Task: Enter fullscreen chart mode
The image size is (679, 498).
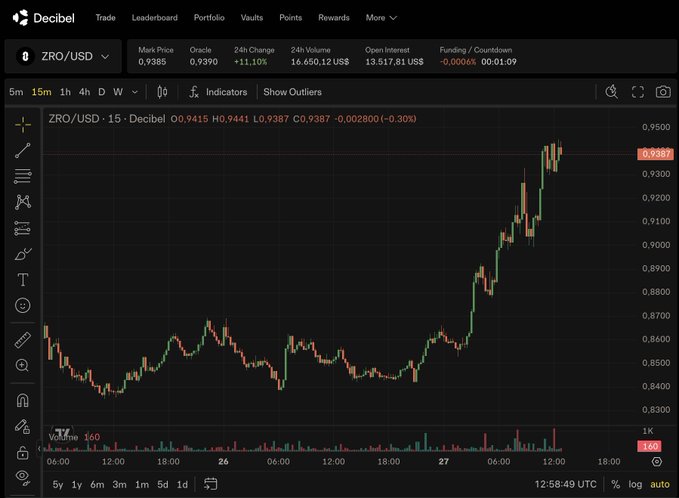Action: 637,92
